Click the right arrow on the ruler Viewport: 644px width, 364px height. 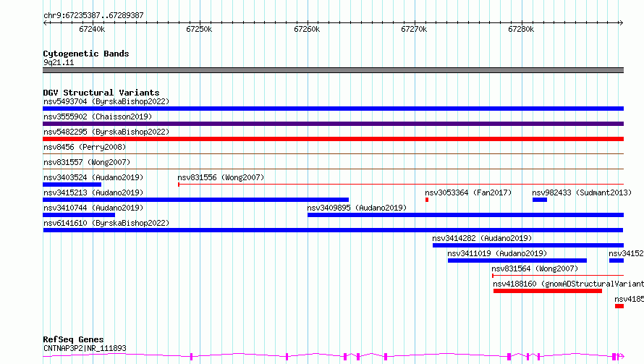point(621,22)
